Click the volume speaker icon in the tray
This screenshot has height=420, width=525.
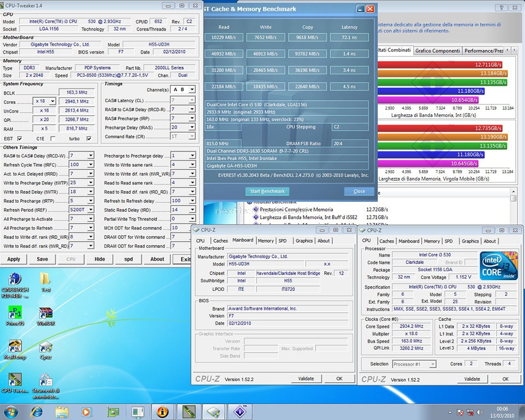click(x=480, y=412)
